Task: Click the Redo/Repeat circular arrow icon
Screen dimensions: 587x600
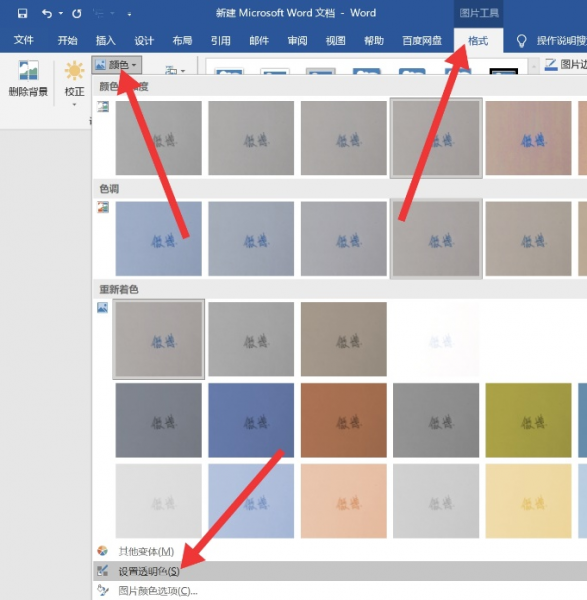Action: (77, 13)
